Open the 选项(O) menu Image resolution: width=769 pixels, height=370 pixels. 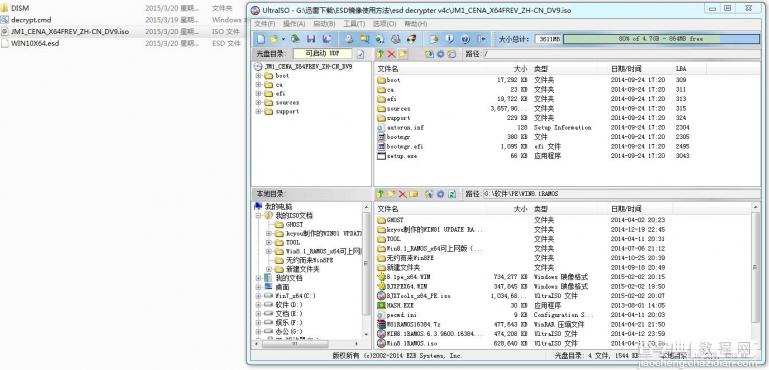384,24
